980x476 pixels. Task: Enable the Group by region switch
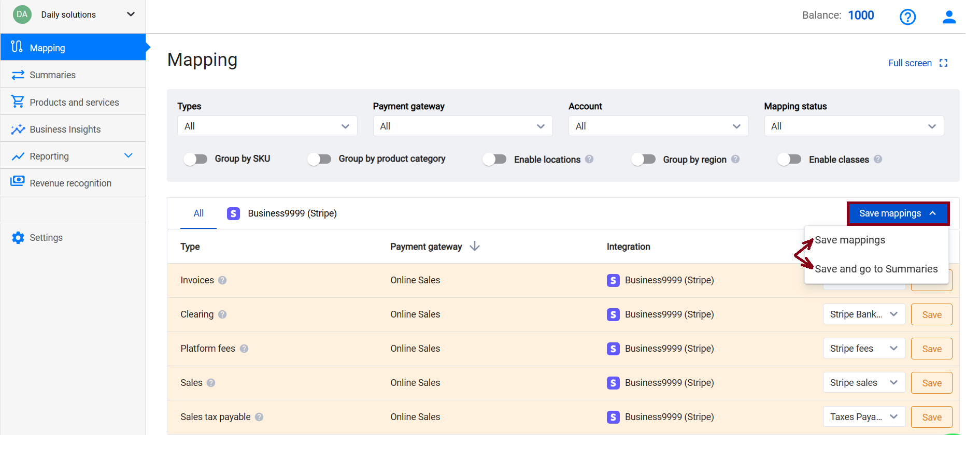(644, 159)
